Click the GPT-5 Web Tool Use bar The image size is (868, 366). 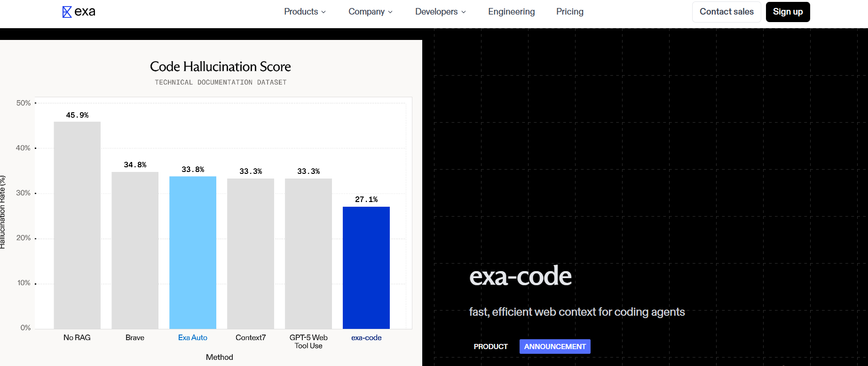click(308, 254)
